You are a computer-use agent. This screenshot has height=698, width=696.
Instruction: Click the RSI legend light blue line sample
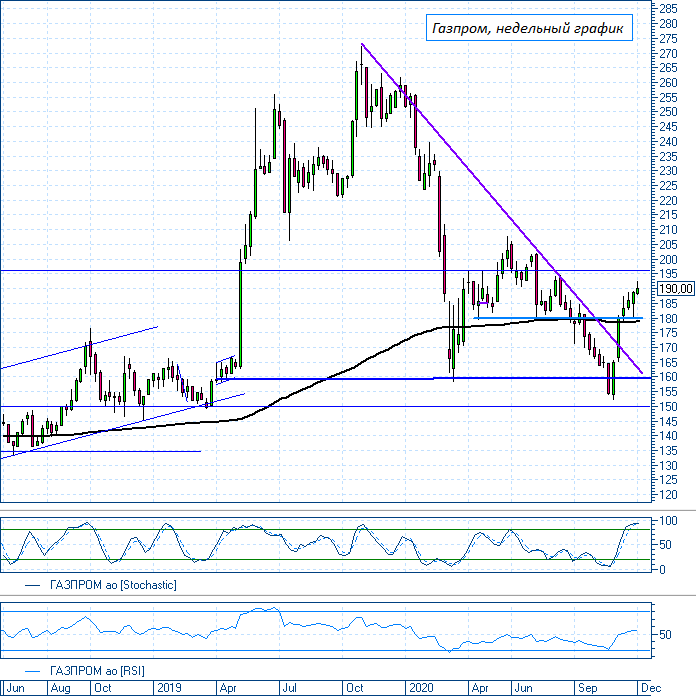tap(32, 671)
